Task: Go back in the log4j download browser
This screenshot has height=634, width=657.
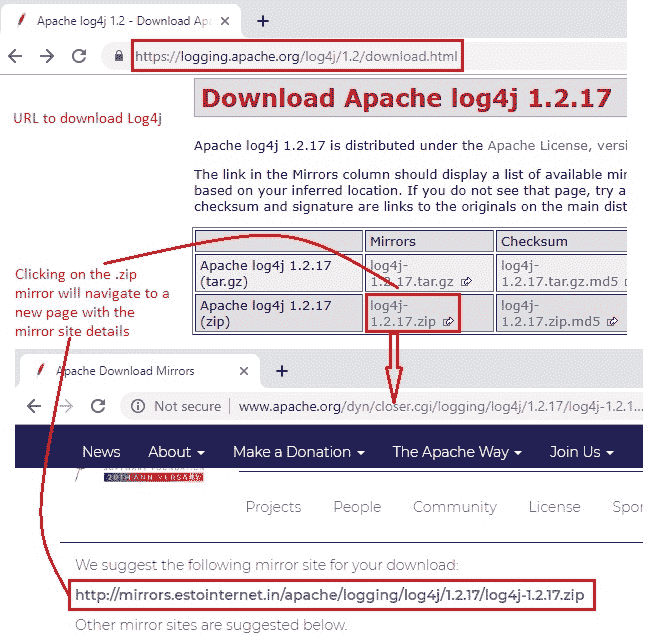Action: pyautogui.click(x=16, y=56)
